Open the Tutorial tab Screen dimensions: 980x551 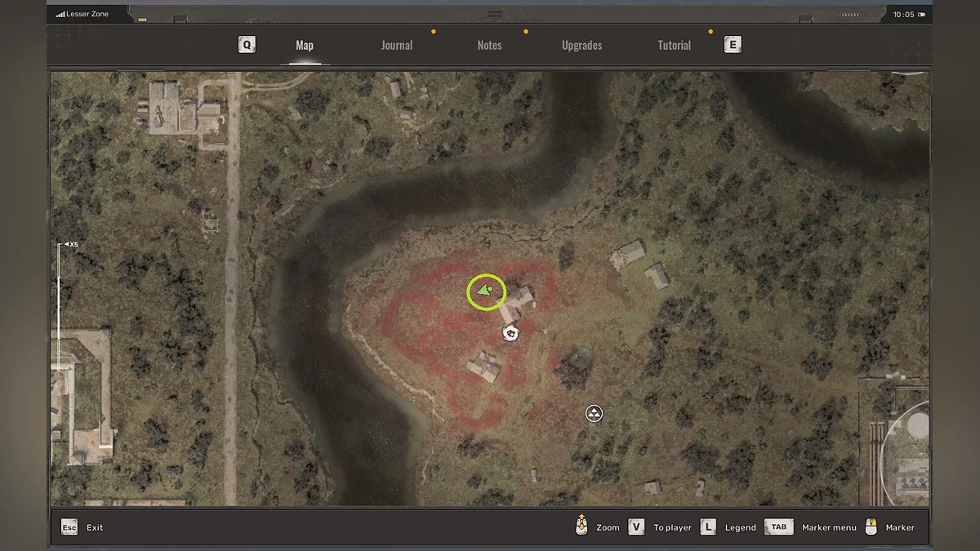tap(674, 46)
